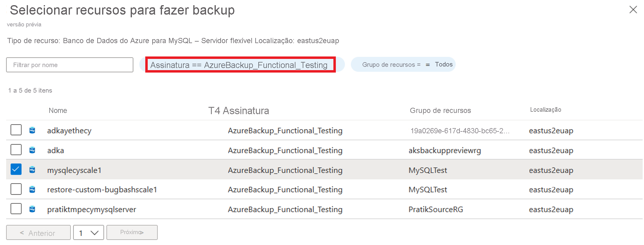Tick the pratiktmpecymysqlserver checkbox
The height and width of the screenshot is (245, 644).
pyautogui.click(x=16, y=209)
